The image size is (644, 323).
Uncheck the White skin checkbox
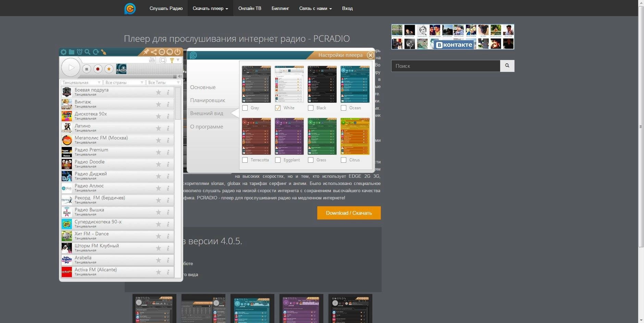278,108
